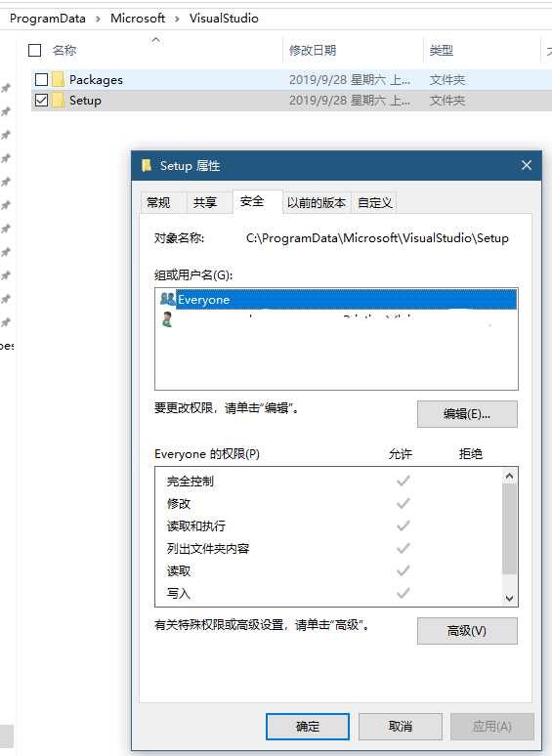Click the permissions list scroll down arrow
The height and width of the screenshot is (756, 552).
[x=509, y=599]
